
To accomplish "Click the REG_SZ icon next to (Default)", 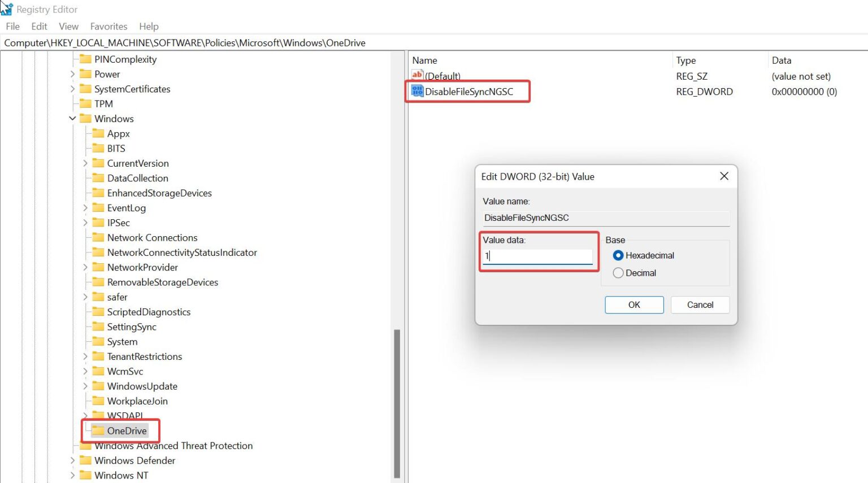I will 416,76.
